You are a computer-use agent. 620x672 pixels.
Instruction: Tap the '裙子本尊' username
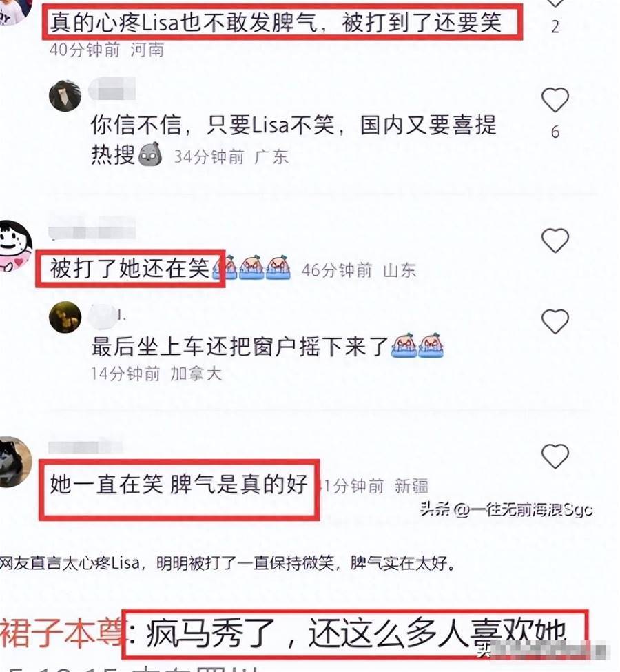pos(61,633)
